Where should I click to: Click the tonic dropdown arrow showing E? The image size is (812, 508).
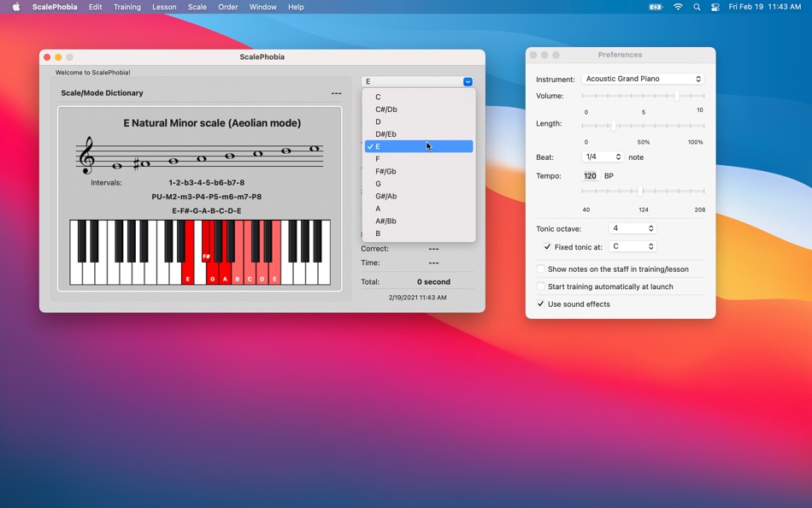point(468,81)
